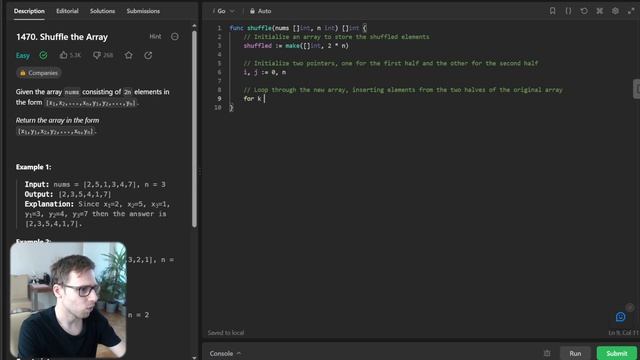Click the comment 'Initialize two pointers' line

coord(391,63)
